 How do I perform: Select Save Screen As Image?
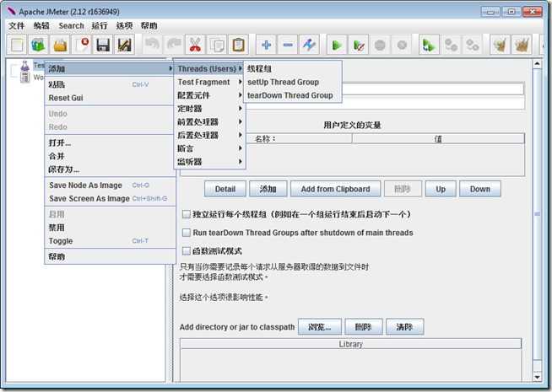click(x=110, y=199)
